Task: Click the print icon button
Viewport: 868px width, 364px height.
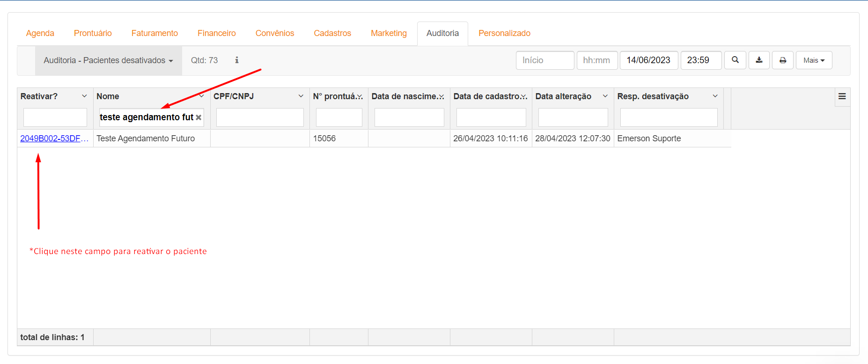Action: click(x=783, y=60)
